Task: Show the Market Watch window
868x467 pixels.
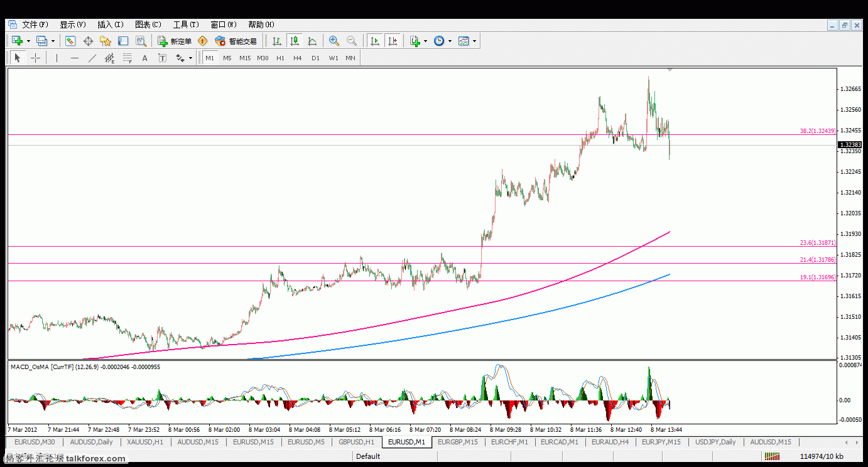Action: click(x=70, y=41)
